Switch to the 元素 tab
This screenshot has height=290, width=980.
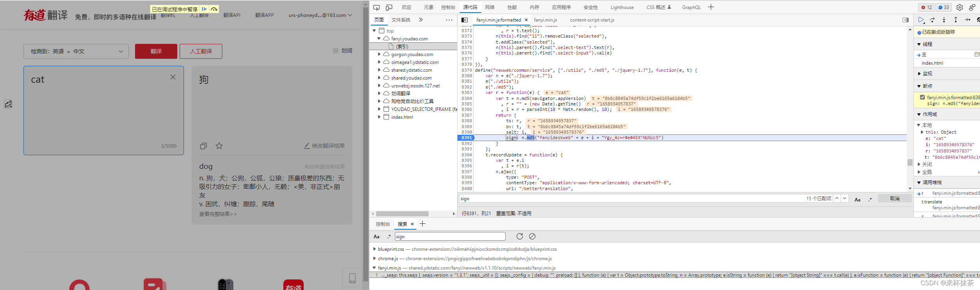click(429, 7)
